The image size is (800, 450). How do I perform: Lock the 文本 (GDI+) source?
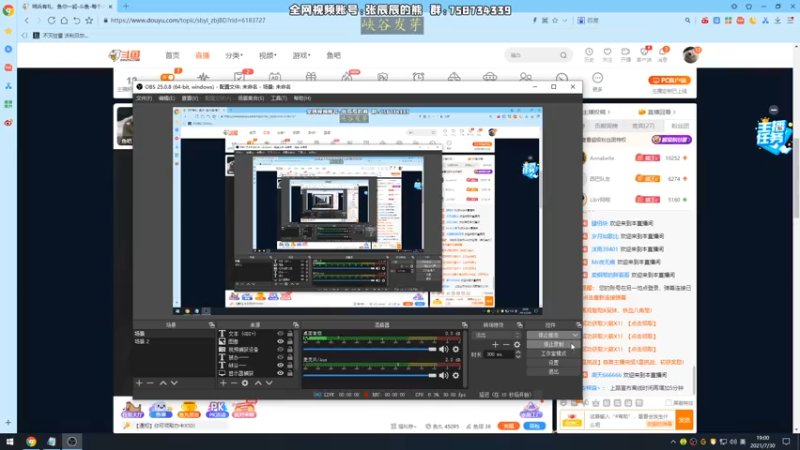pyautogui.click(x=290, y=334)
